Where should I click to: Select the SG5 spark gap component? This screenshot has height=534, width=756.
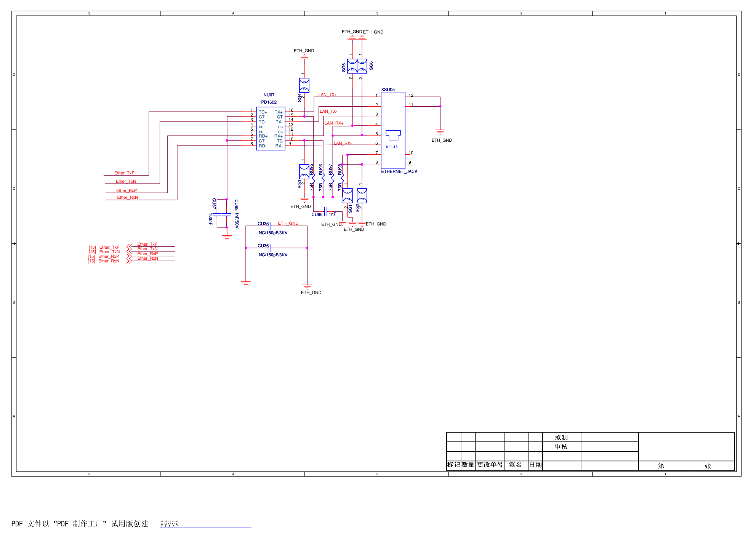[352, 66]
